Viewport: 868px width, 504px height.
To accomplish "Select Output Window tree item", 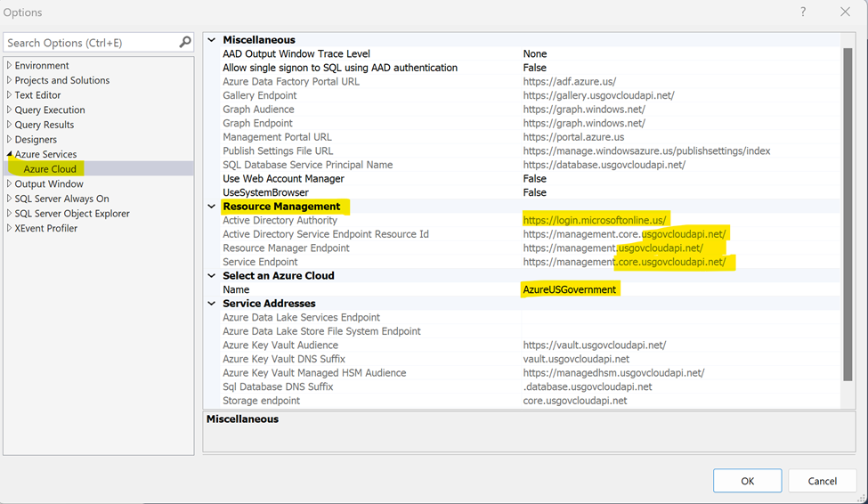I will (x=49, y=183).
